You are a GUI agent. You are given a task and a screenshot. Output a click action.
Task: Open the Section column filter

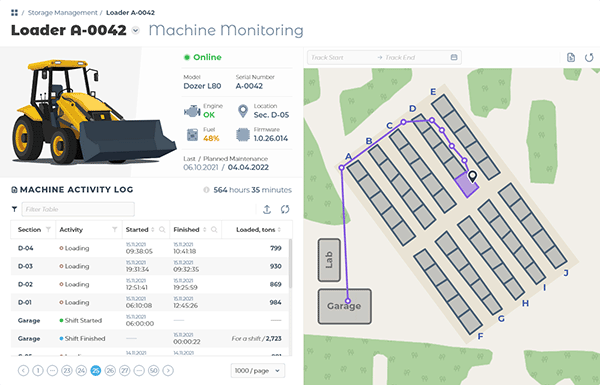tap(48, 230)
